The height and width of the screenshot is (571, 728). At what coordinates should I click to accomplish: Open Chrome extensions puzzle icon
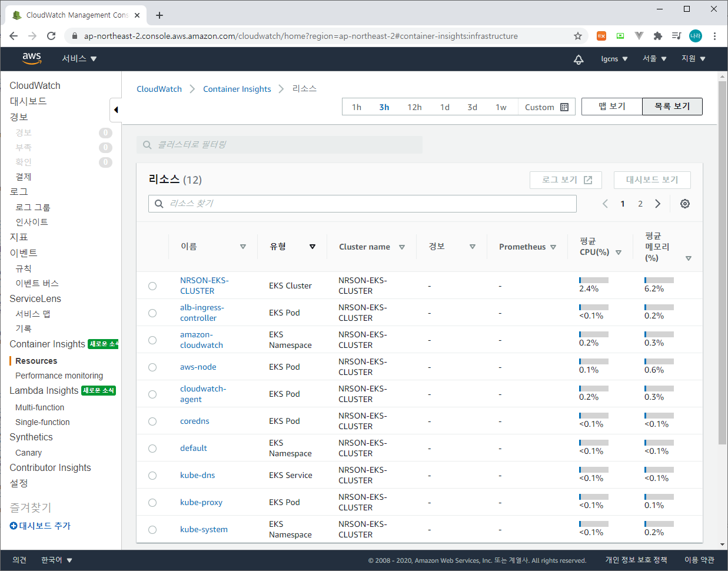[658, 36]
